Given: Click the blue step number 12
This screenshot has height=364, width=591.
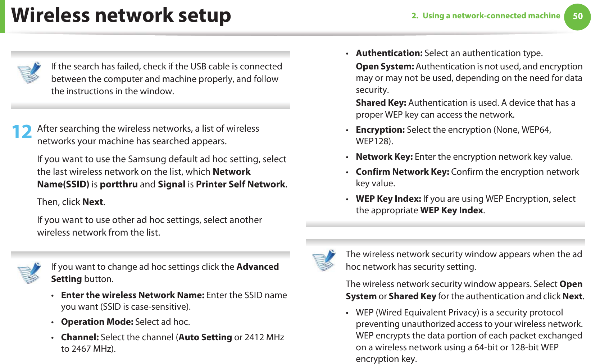Looking at the screenshot, I should point(22,132).
